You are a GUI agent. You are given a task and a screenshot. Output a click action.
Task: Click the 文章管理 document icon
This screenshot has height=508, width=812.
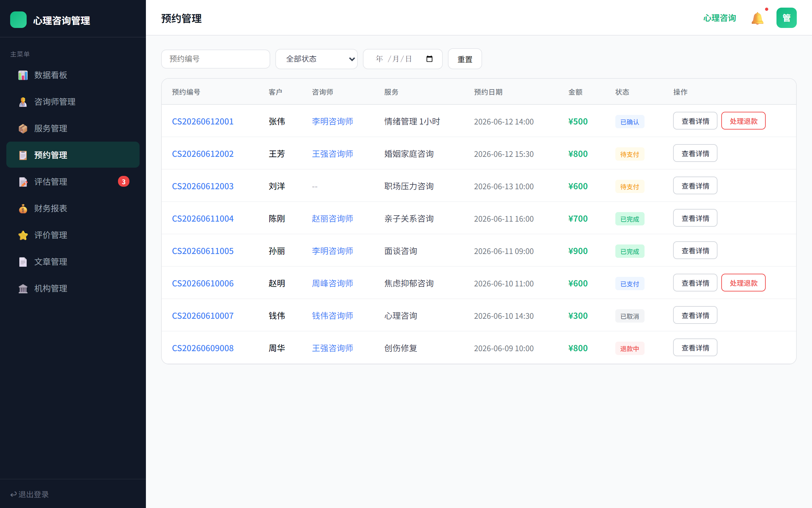click(x=23, y=262)
